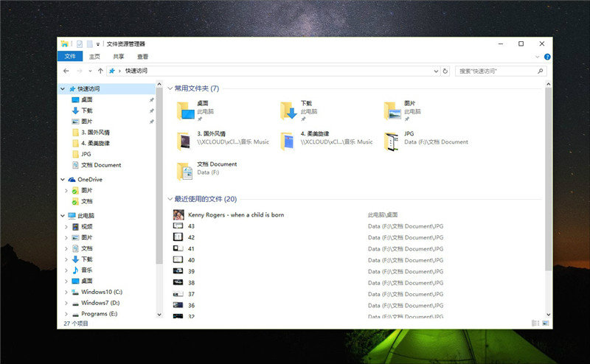Click the refresh icon beside address bar

coord(445,71)
